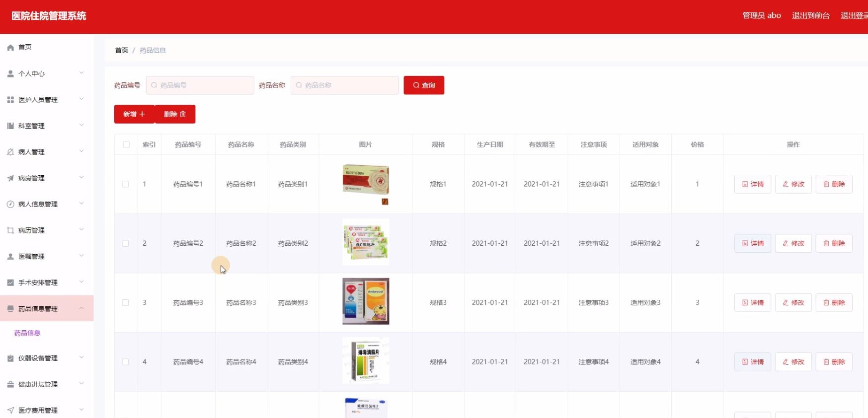Screen dimensions: 868x418
Task: Open the drug image thumbnail for 药品名称2
Action: (x=366, y=242)
